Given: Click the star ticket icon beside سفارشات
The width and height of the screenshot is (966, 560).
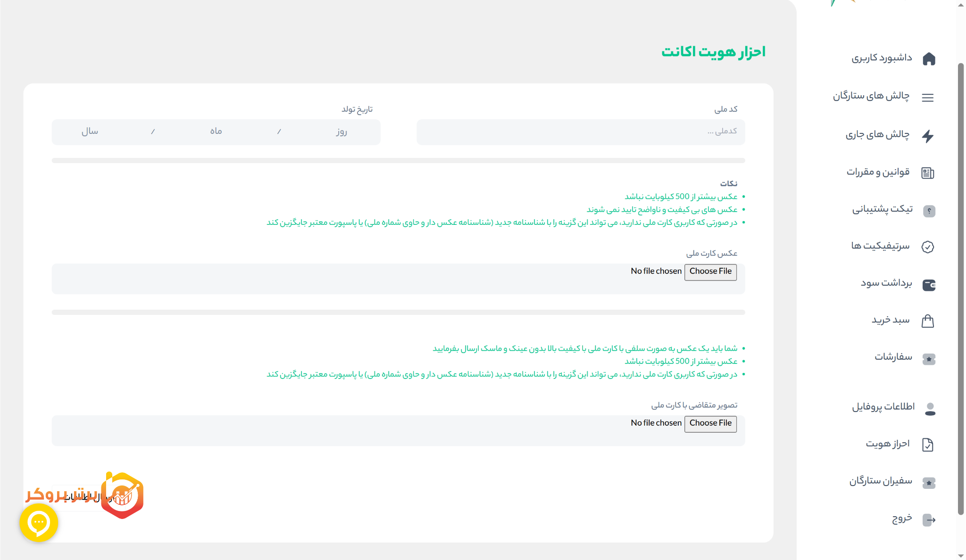Looking at the screenshot, I should click(x=929, y=359).
